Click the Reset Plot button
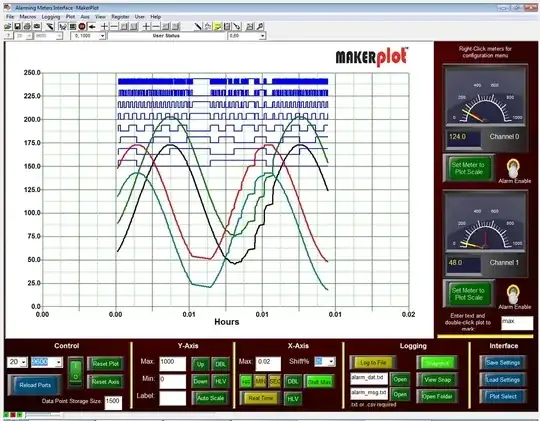The width and height of the screenshot is (540, 421). (x=106, y=364)
